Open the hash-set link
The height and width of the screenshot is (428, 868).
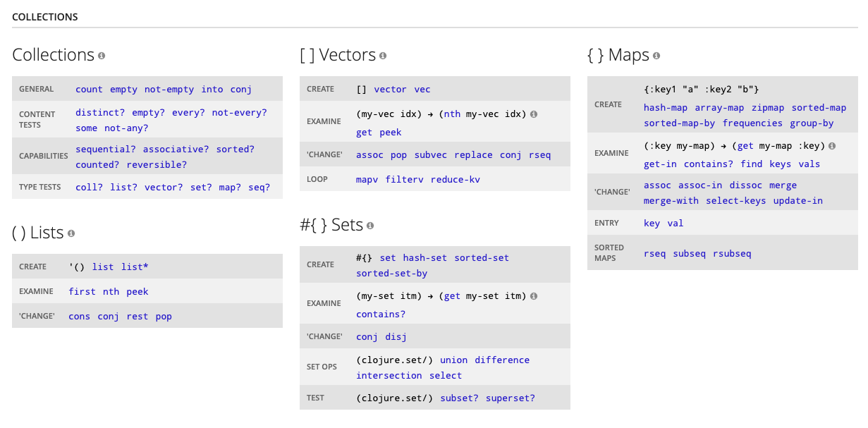[x=425, y=258]
